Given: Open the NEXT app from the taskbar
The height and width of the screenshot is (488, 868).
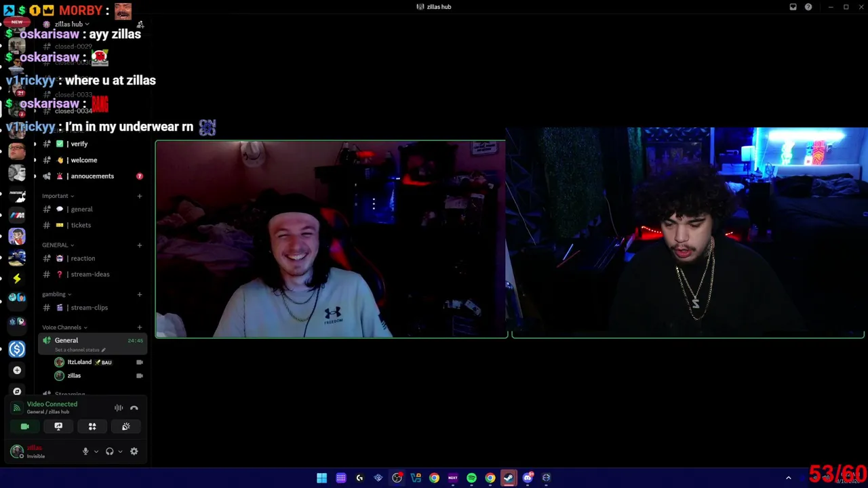Looking at the screenshot, I should click(x=452, y=478).
